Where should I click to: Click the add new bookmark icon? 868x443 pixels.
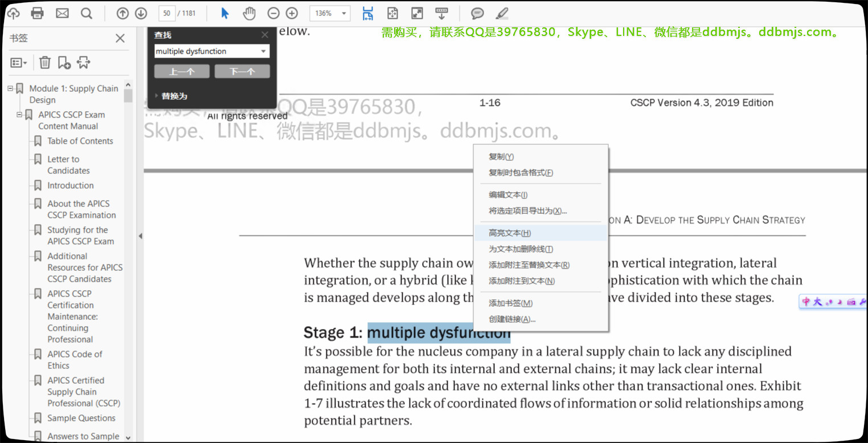[x=64, y=62]
